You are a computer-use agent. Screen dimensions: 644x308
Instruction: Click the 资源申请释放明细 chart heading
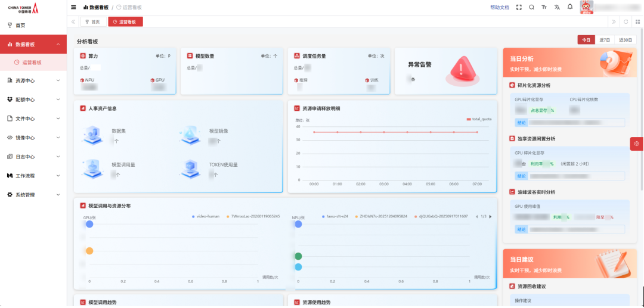[x=321, y=108]
